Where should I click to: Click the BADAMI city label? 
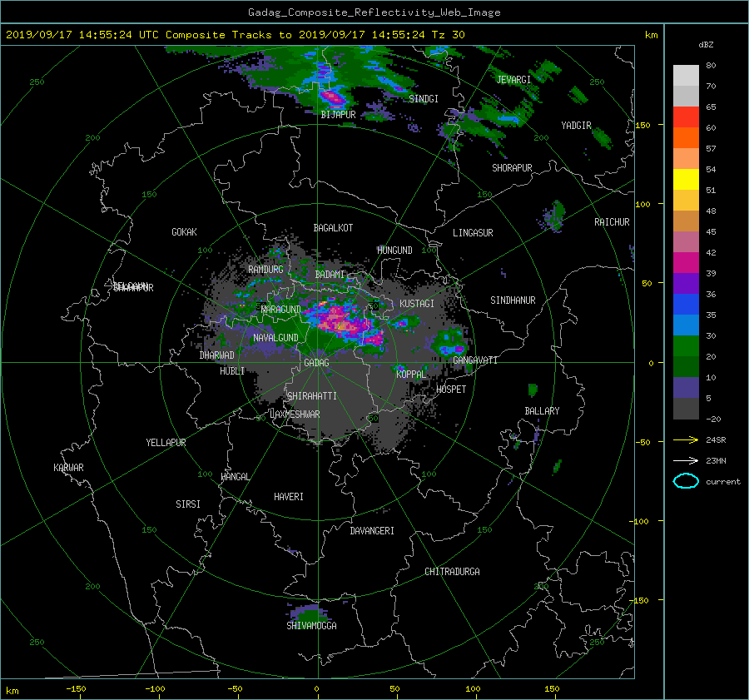tap(330, 275)
